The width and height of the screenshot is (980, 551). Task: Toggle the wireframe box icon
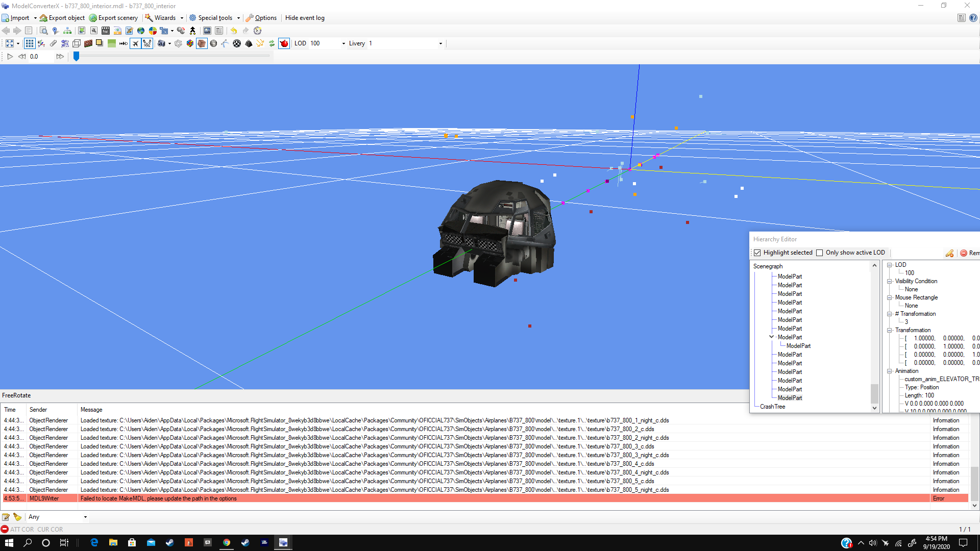point(77,43)
